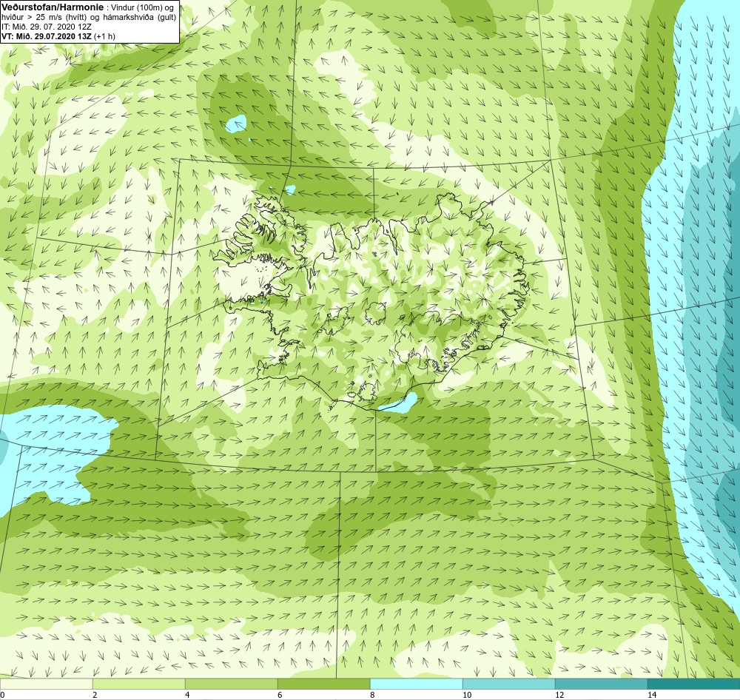Select the 4–6 m/s green swatch

click(x=231, y=684)
